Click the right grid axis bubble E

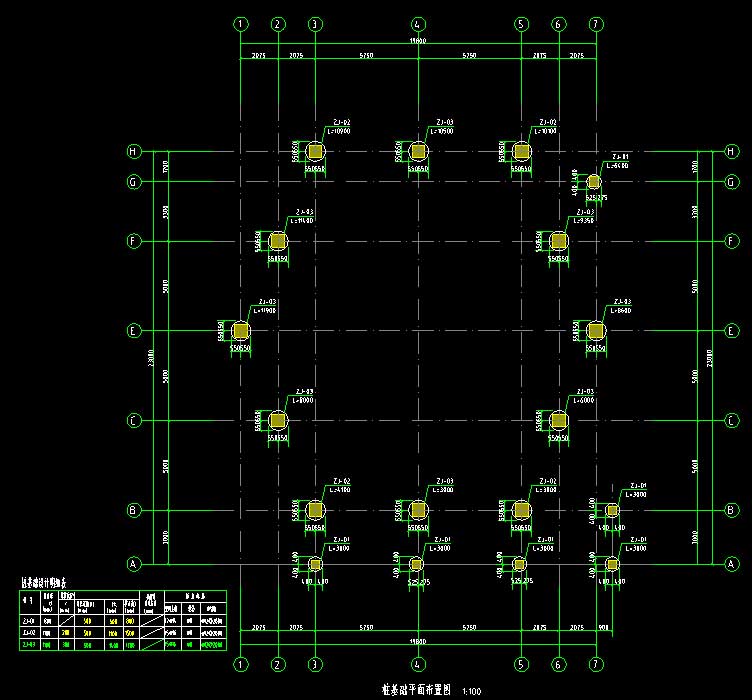731,331
